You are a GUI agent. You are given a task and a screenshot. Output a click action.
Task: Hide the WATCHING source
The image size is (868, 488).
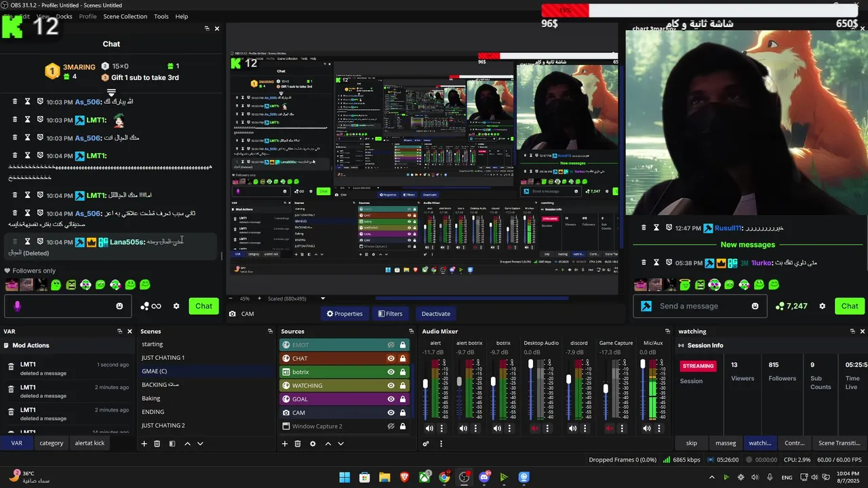pyautogui.click(x=391, y=386)
